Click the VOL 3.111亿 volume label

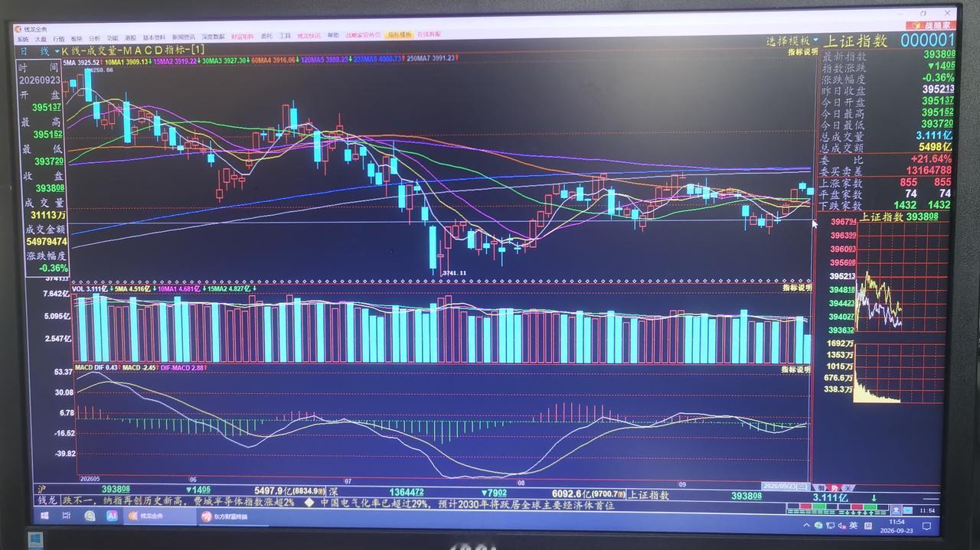click(x=90, y=289)
